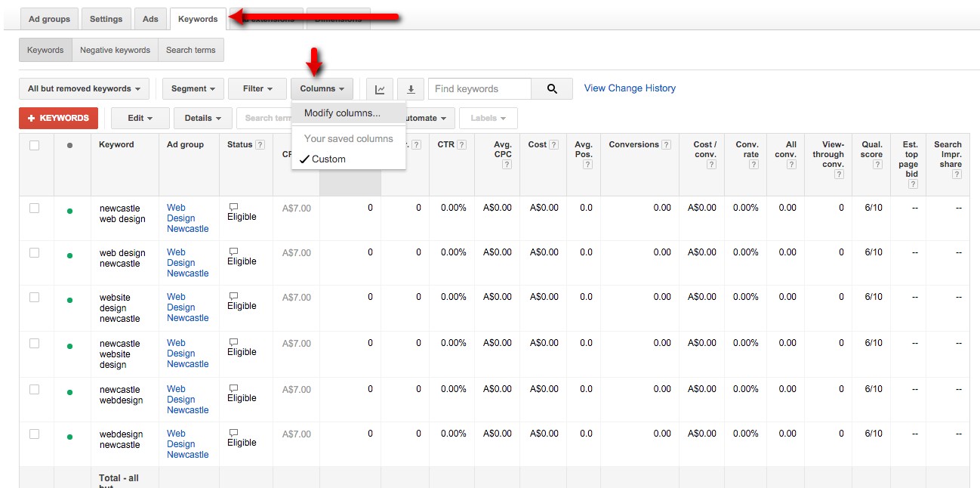Click the CTR column help icon

coord(462,144)
